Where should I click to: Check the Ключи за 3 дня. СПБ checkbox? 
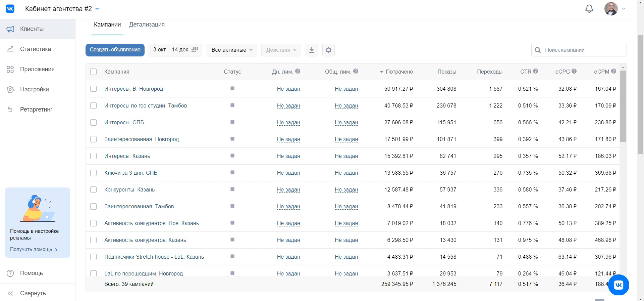[94, 173]
